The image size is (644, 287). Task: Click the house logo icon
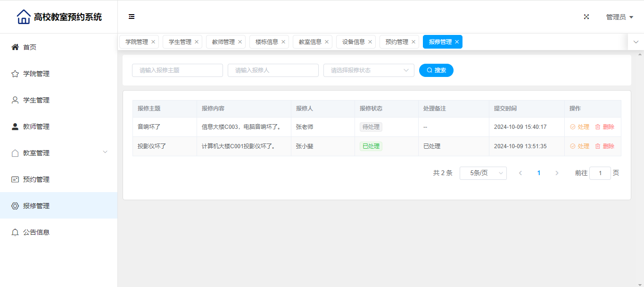[x=24, y=17]
